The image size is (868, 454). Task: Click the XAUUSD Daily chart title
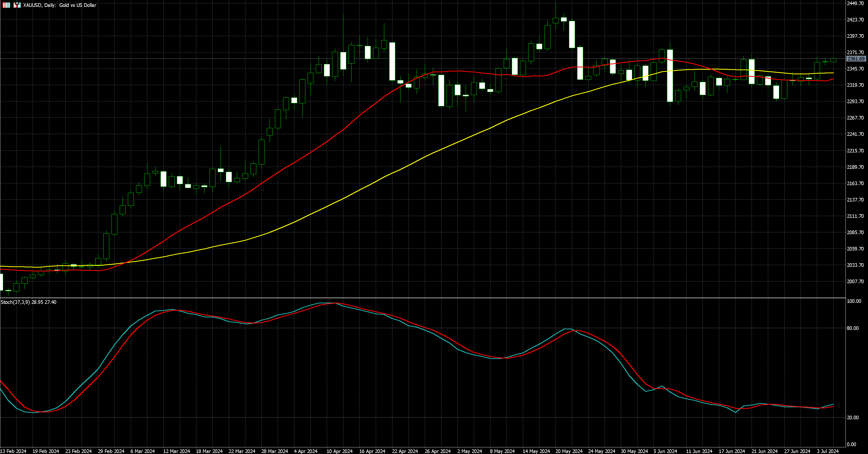(60, 5)
